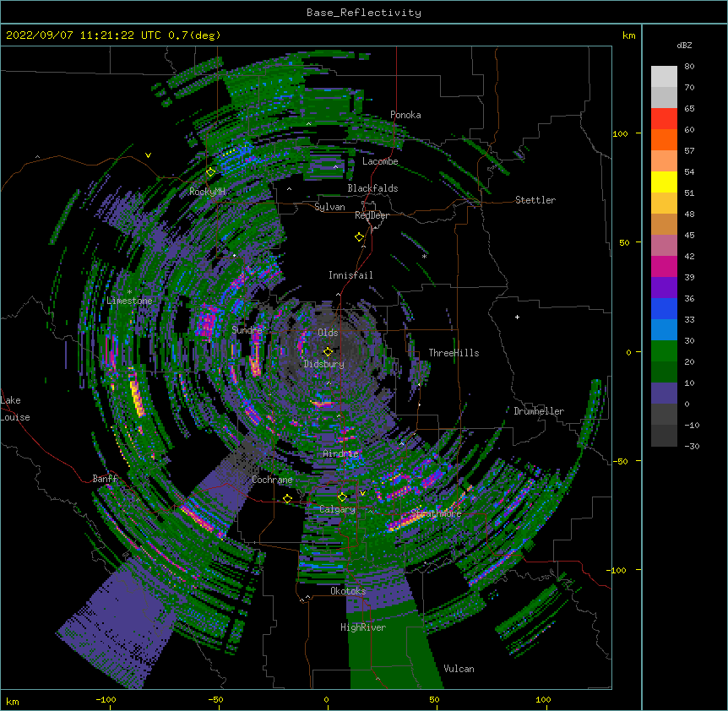The height and width of the screenshot is (711, 728).
Task: Click the Vulcan label
Action: [459, 669]
